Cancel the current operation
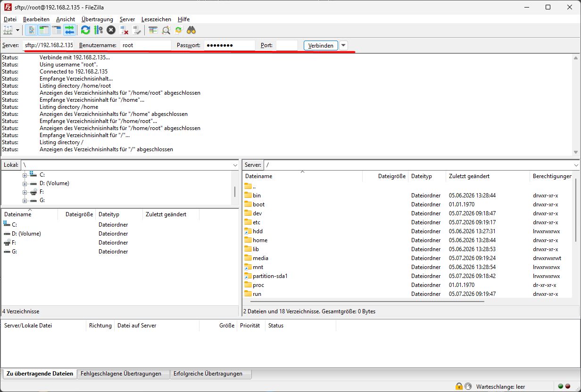The image size is (581, 392). [x=111, y=30]
